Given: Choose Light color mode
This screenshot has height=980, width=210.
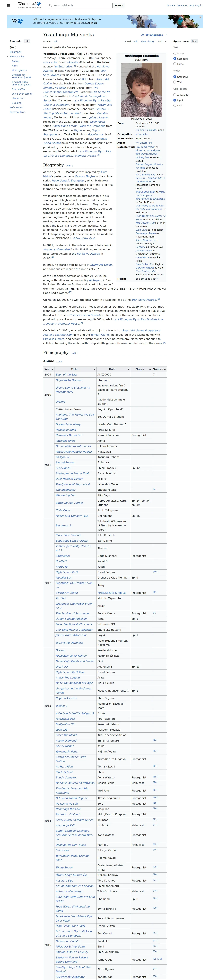Looking at the screenshot, I should [175, 100].
